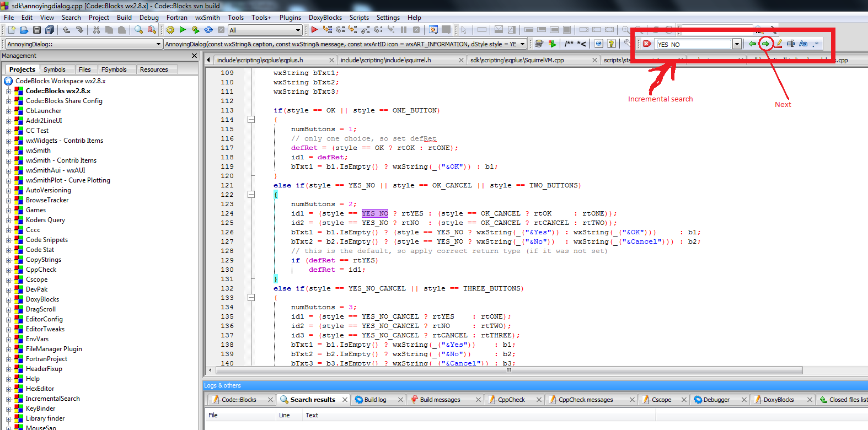The width and height of the screenshot is (868, 430).
Task: Expand the IncrementalSearch project tree node
Action: pyautogui.click(x=8, y=399)
